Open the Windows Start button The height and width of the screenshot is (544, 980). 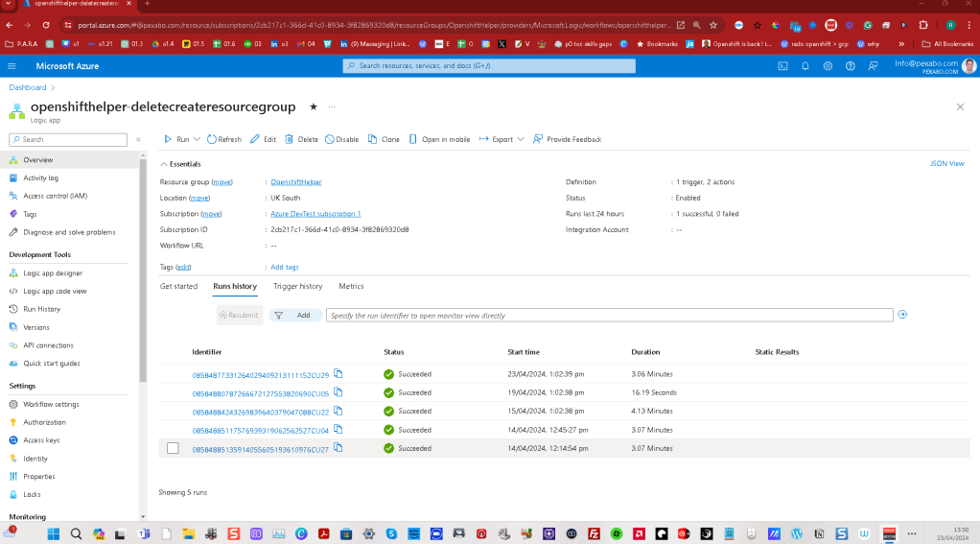53,534
